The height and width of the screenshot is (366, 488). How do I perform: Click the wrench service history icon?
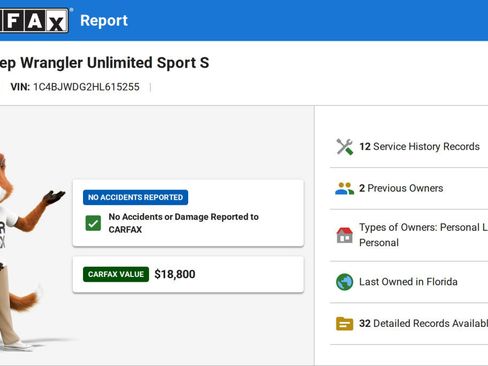point(344,147)
